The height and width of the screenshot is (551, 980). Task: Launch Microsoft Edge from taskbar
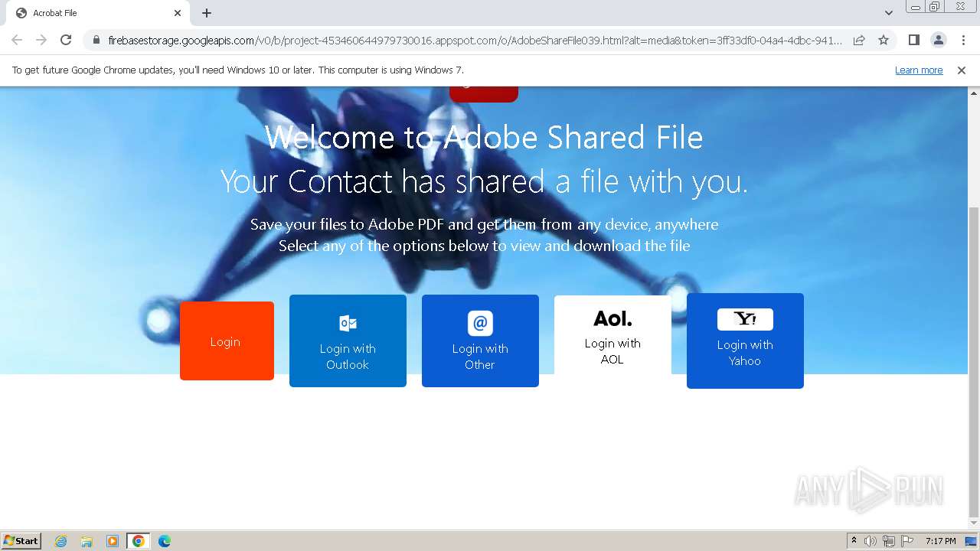[164, 541]
